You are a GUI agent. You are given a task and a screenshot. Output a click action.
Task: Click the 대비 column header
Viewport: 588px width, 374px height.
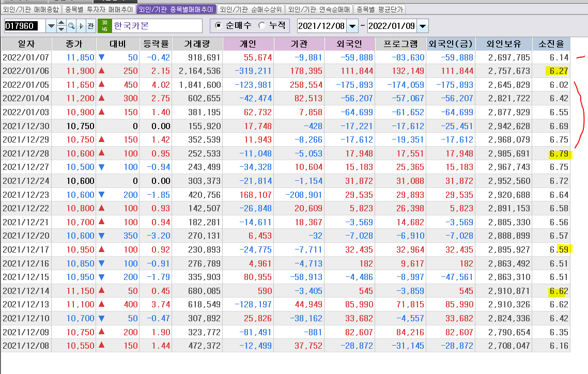click(x=118, y=44)
